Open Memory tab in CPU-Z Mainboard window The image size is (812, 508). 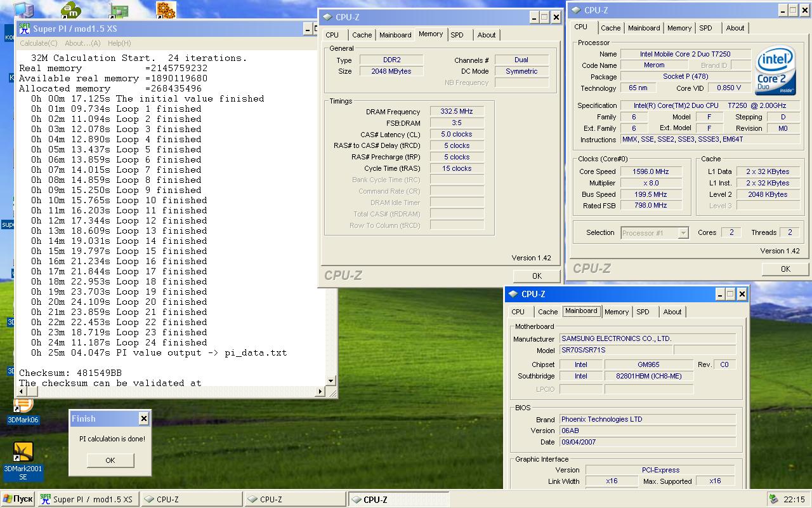(x=617, y=312)
